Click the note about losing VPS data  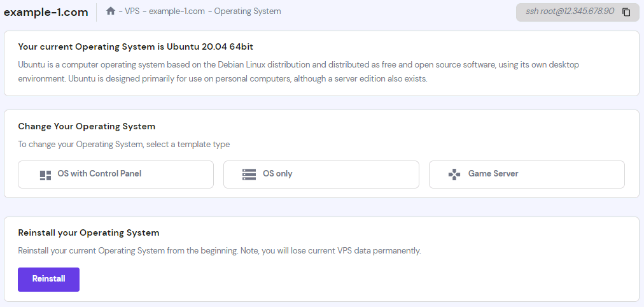[220, 250]
